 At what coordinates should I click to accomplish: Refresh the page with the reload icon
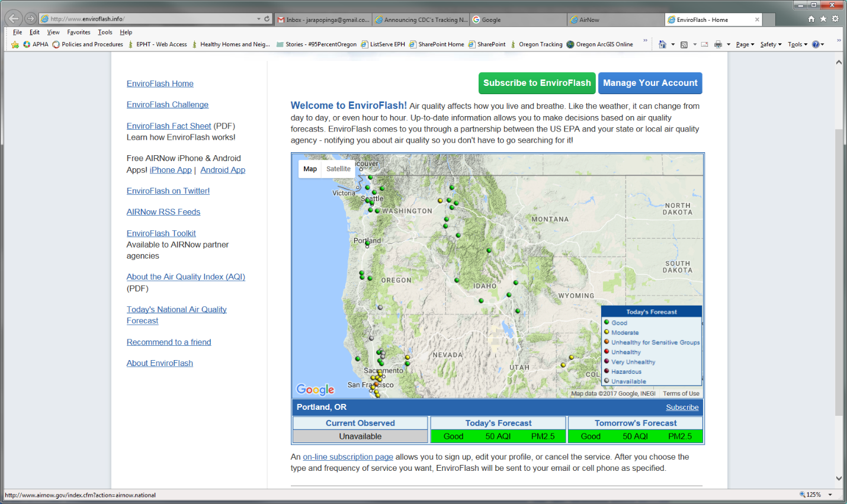point(267,19)
